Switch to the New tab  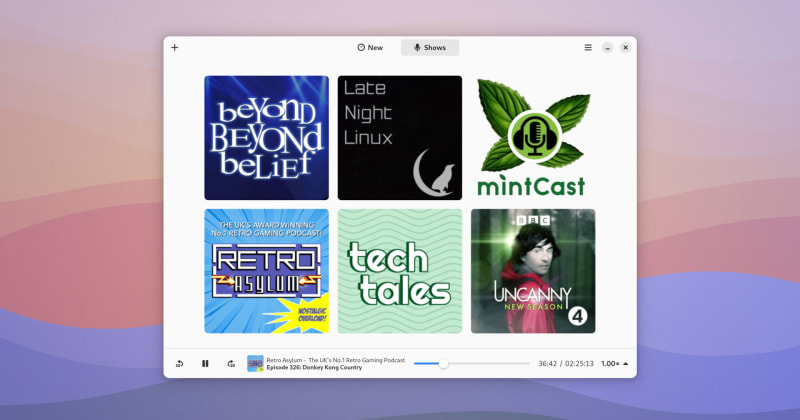tap(370, 47)
